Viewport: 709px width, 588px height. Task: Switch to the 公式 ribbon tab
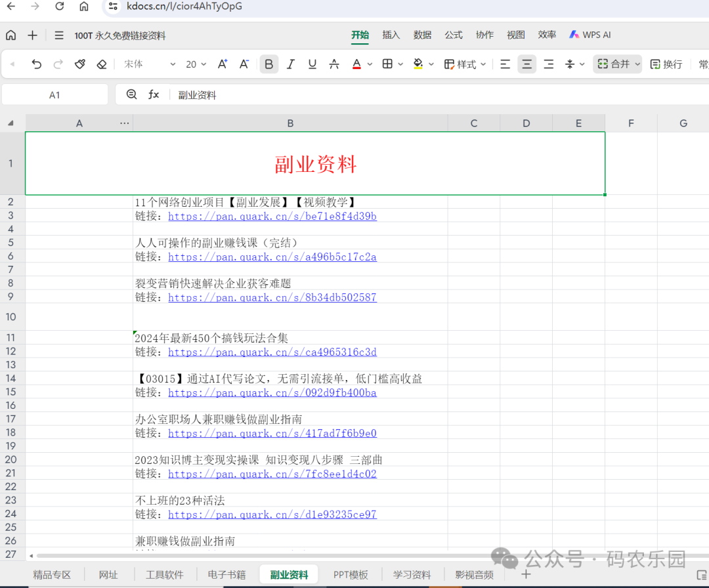tap(454, 35)
